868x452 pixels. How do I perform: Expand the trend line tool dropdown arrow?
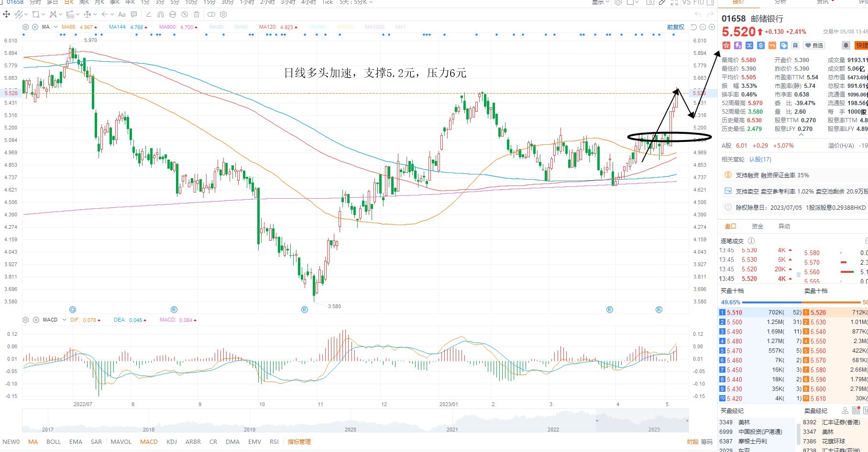point(26,14)
